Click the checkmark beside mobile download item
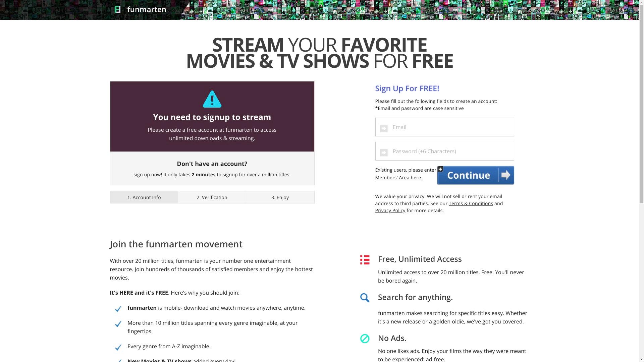 tap(118, 309)
